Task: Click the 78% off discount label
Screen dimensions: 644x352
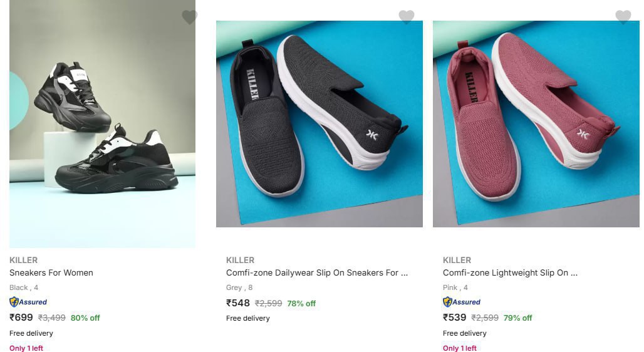Action: (301, 304)
